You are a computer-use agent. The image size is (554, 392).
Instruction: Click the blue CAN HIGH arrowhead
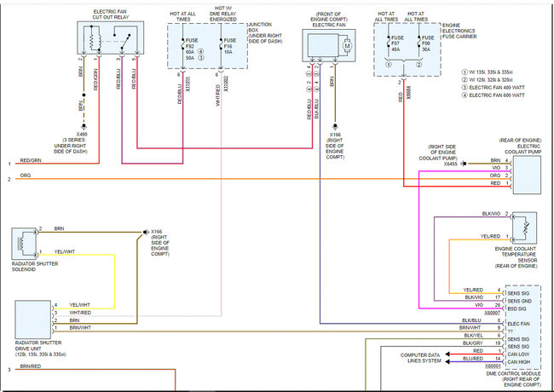pos(447,361)
